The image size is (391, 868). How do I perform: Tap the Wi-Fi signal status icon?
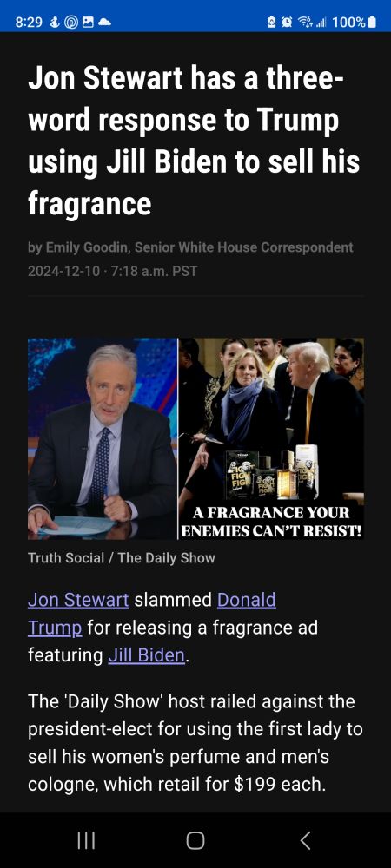point(304,23)
